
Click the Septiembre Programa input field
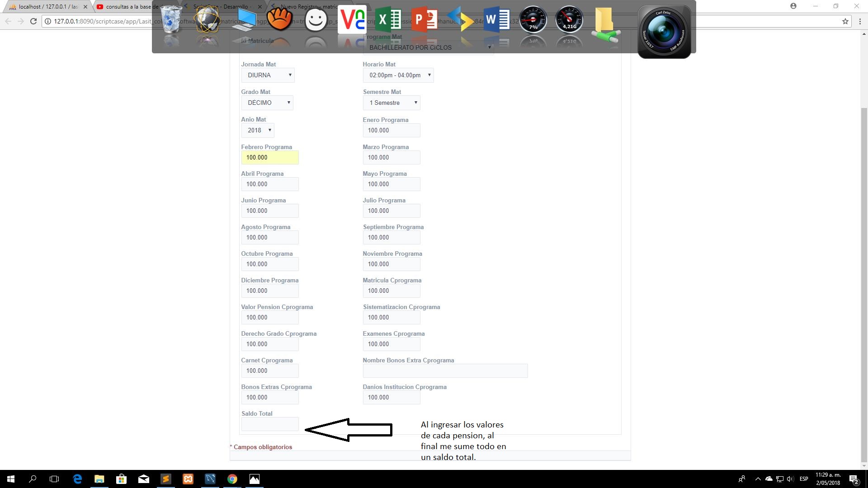392,237
